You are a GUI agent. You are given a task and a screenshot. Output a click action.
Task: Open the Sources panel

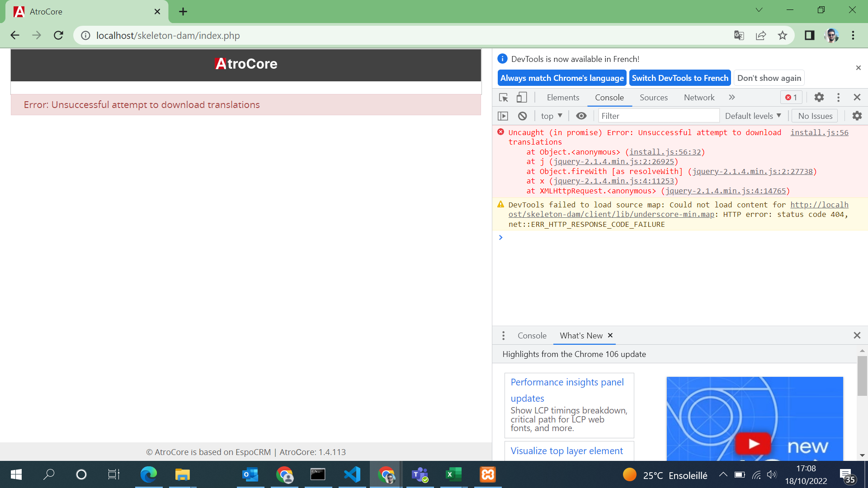pos(653,97)
